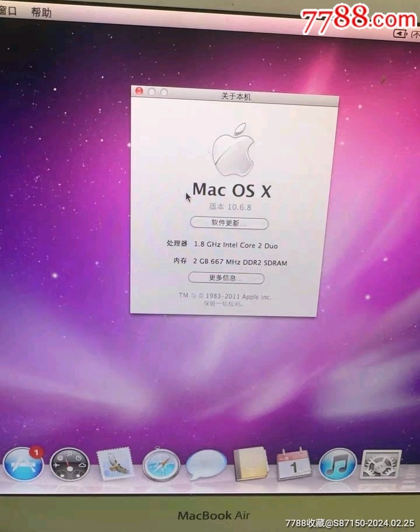Open iChat speech bubble icon
420x532 pixels.
coord(206,464)
